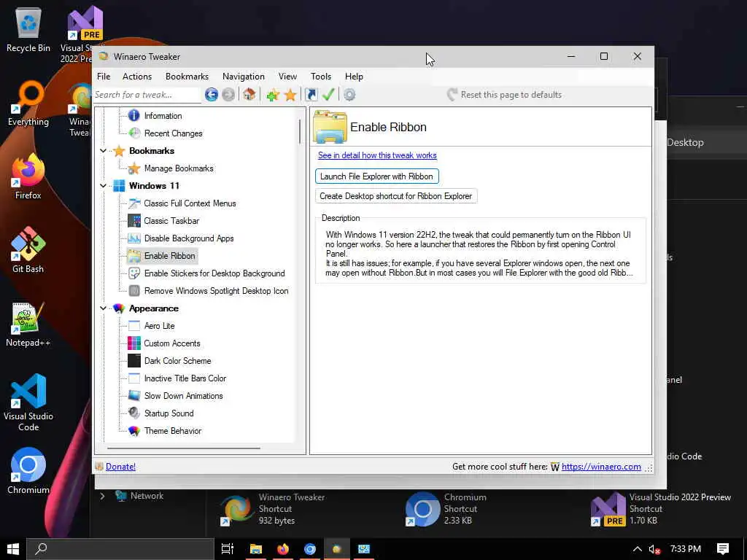Go to the home page icon

point(249,95)
